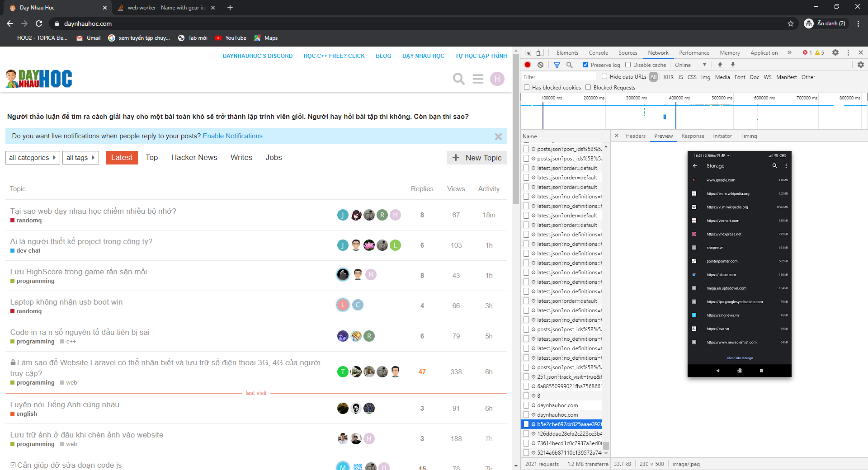Click the browser back arrow
The image size is (868, 470).
point(10,23)
